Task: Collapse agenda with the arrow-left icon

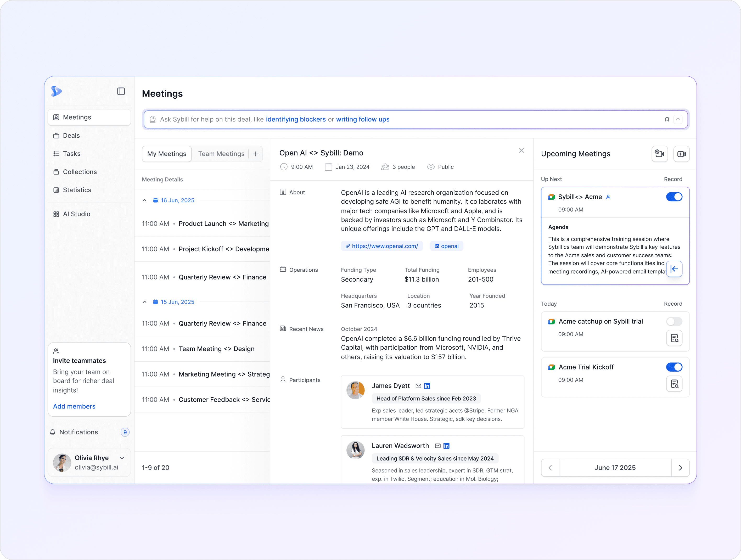Action: pyautogui.click(x=674, y=269)
